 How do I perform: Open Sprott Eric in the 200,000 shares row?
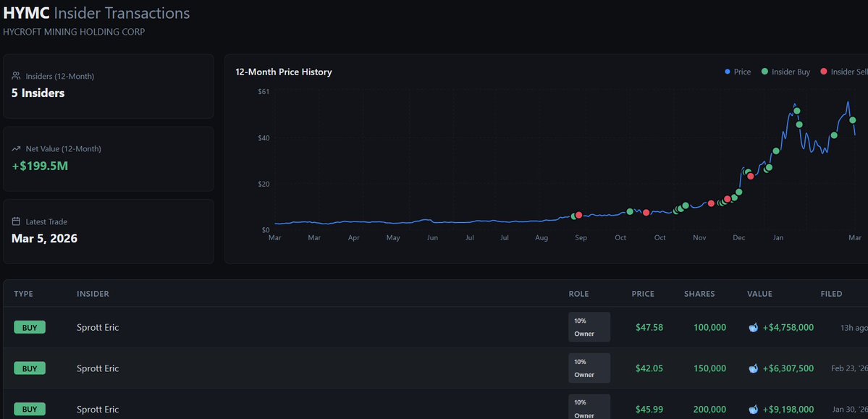click(x=98, y=410)
